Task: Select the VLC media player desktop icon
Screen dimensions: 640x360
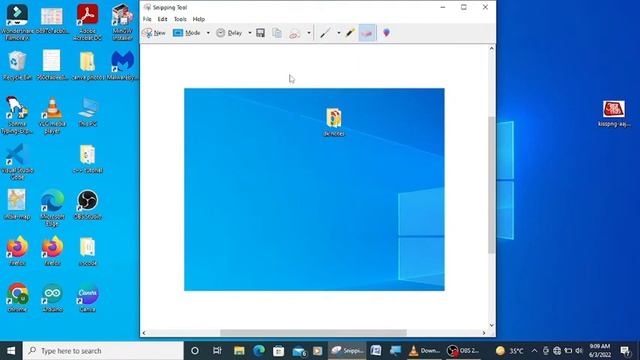Action: tap(52, 115)
